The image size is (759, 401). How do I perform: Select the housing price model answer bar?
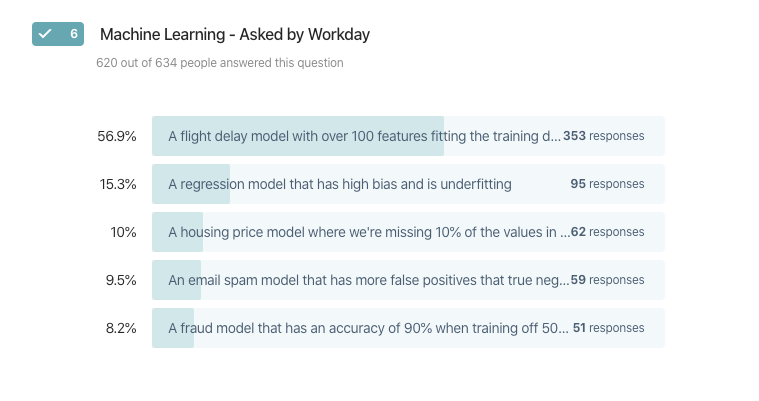(408, 232)
